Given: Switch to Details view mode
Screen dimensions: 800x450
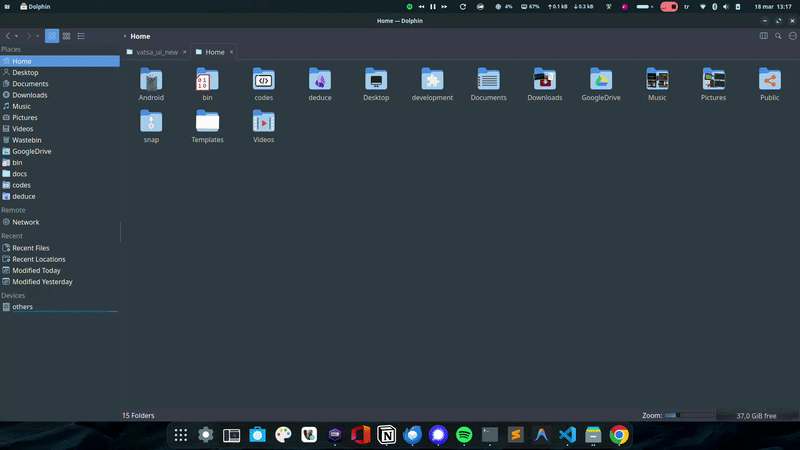Looking at the screenshot, I should coord(81,36).
